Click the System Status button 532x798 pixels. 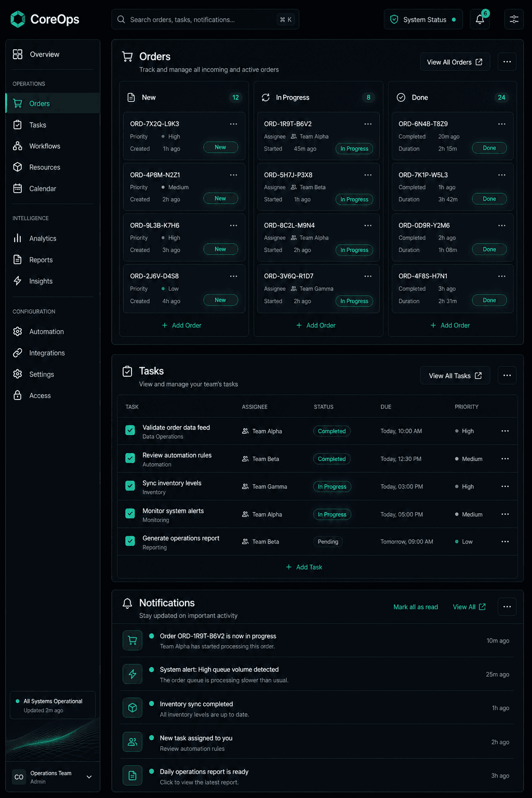click(423, 19)
